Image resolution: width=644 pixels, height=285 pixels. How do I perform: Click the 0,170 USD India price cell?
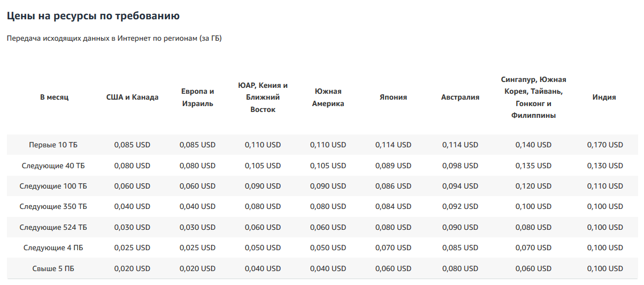click(605, 145)
